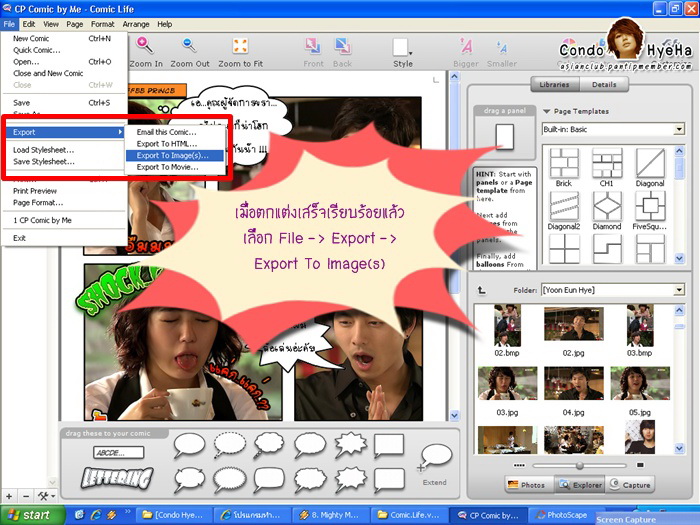
Task: Select the Brick page template
Action: 564,163
